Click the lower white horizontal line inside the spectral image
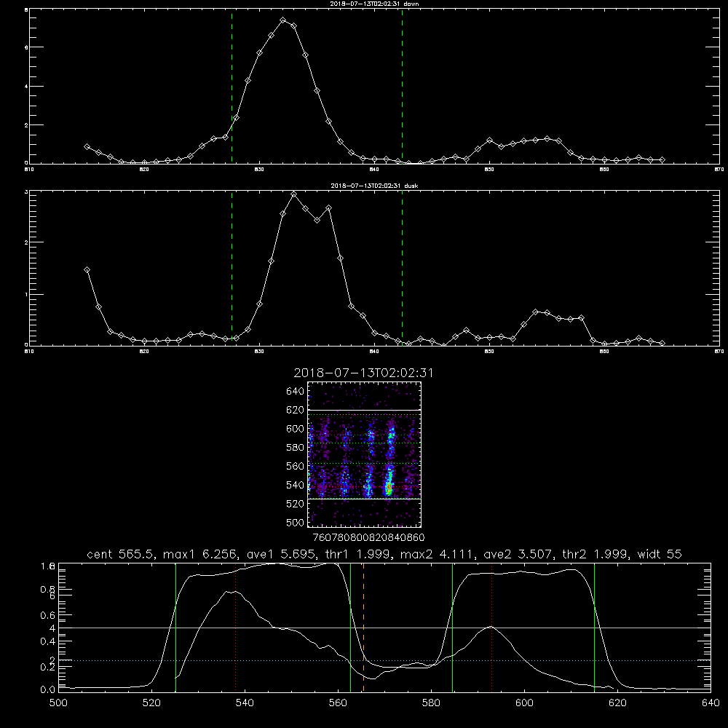 click(x=365, y=499)
